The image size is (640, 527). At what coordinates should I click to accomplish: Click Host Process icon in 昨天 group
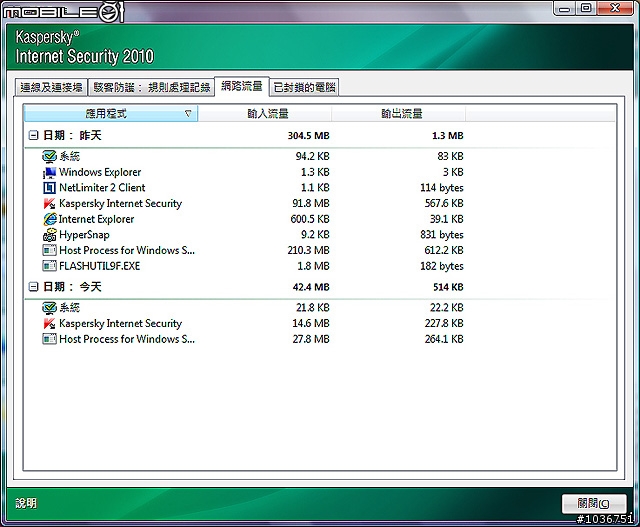[x=49, y=250]
